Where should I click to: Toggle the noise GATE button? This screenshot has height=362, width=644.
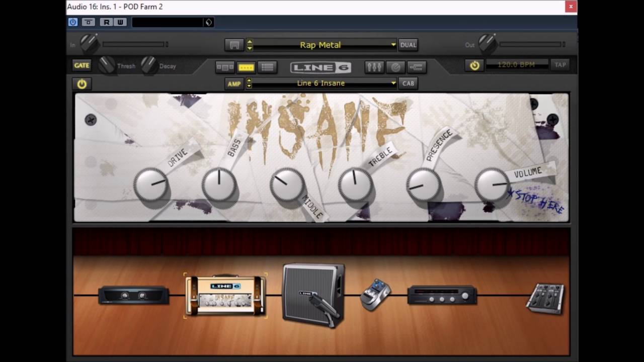pos(82,65)
